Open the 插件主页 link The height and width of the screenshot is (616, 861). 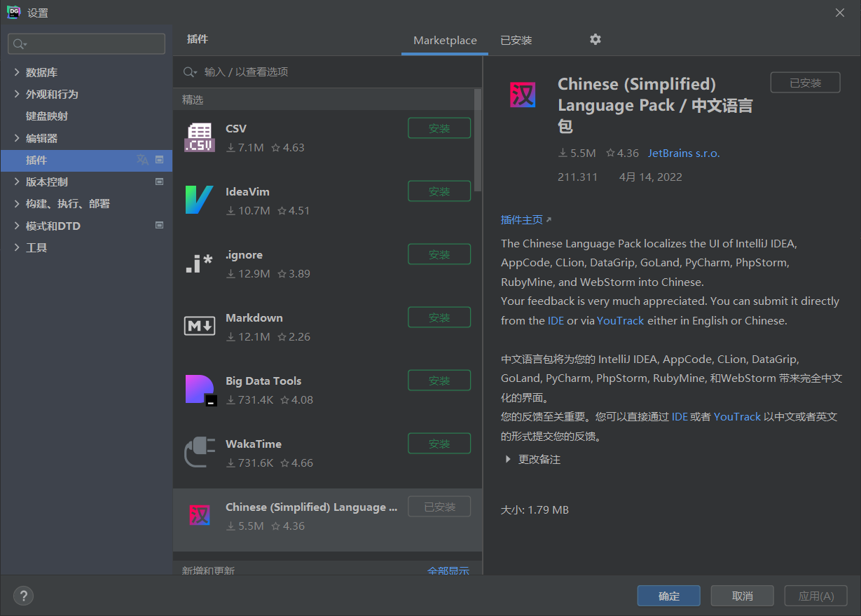526,219
